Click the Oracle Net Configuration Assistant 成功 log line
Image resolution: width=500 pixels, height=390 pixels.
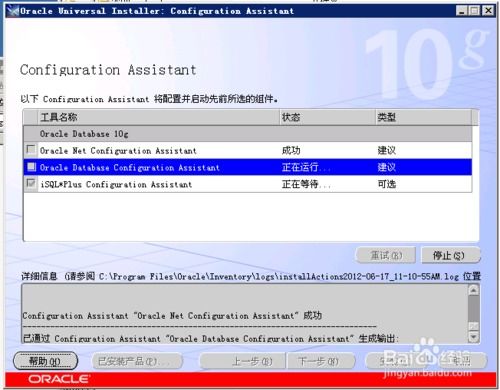click(x=172, y=315)
